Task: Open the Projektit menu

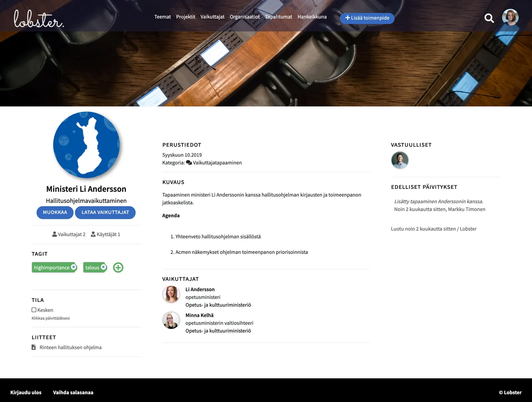Action: click(186, 17)
